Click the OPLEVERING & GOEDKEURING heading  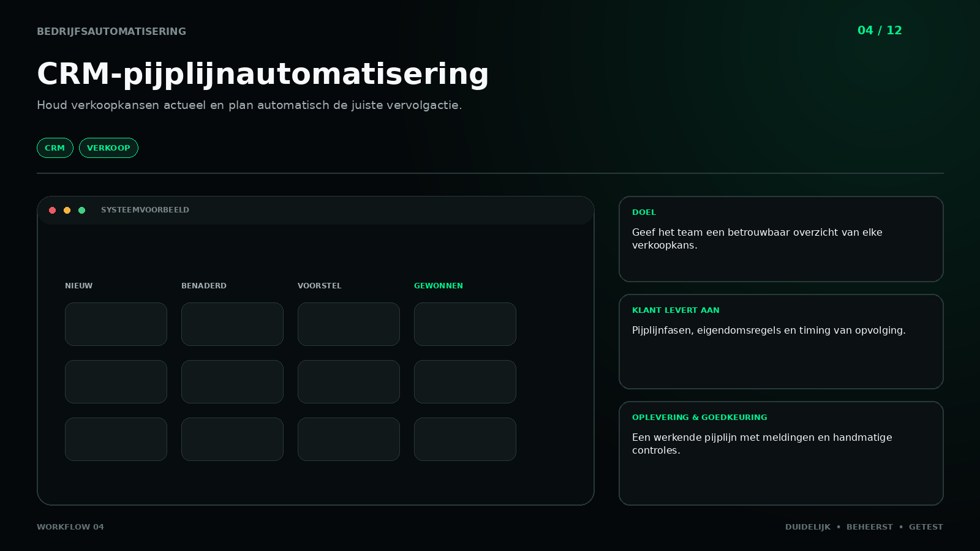point(699,418)
